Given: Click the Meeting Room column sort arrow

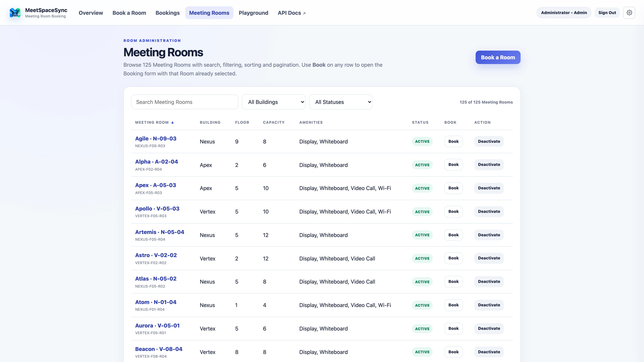Looking at the screenshot, I should [173, 122].
